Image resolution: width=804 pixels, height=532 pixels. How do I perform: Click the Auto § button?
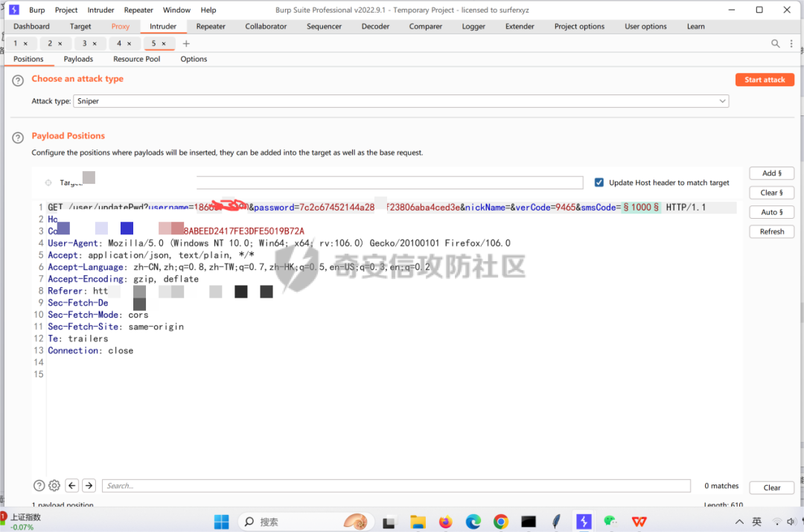[772, 212]
